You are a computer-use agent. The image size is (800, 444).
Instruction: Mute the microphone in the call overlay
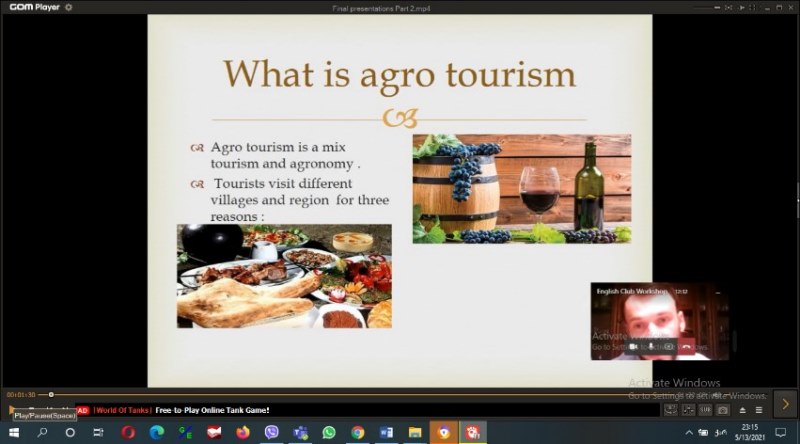[651, 347]
